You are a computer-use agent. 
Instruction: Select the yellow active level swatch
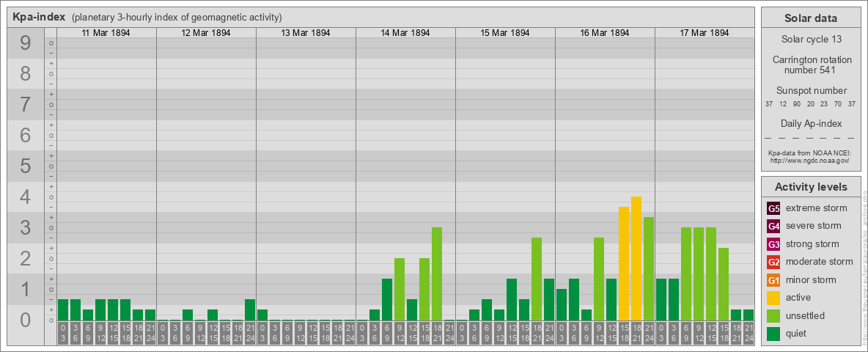773,298
